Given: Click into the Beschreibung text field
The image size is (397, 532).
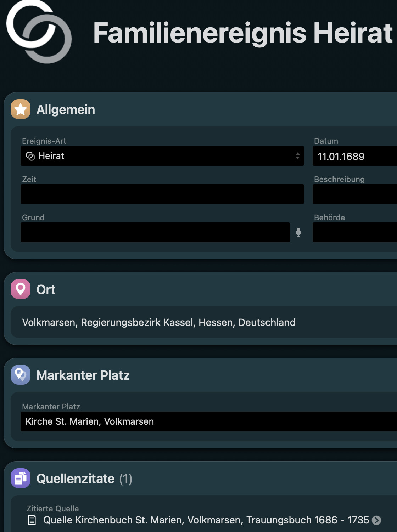Looking at the screenshot, I should 355,194.
